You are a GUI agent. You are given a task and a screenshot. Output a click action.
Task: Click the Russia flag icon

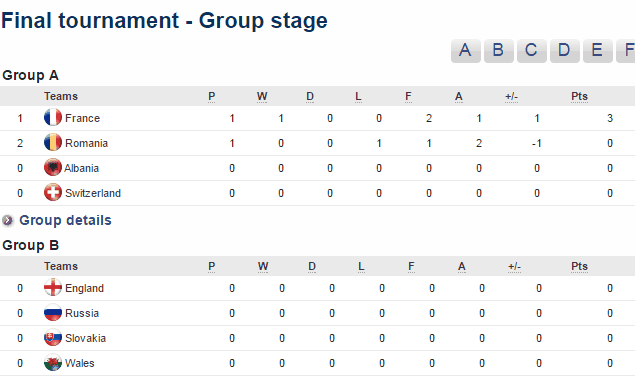[x=53, y=313]
